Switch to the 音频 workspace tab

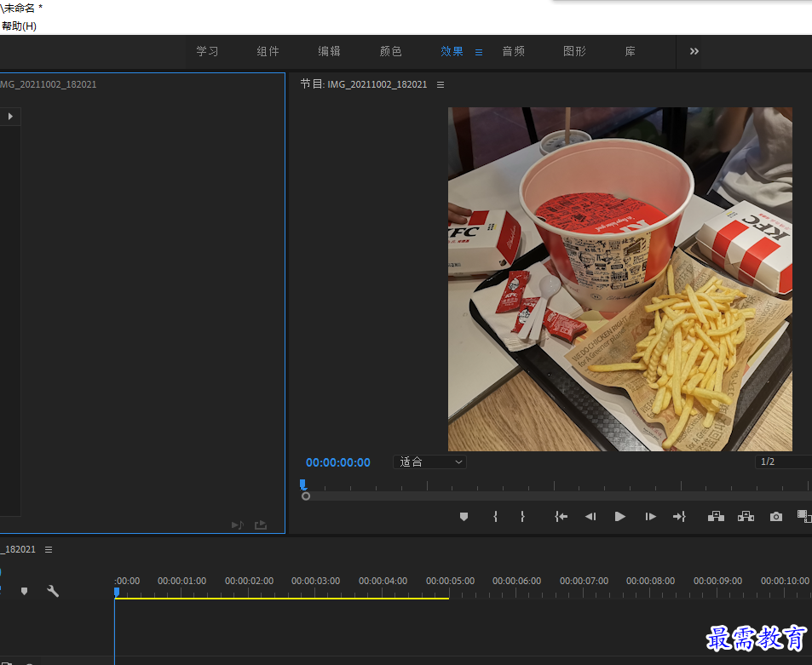pos(513,51)
